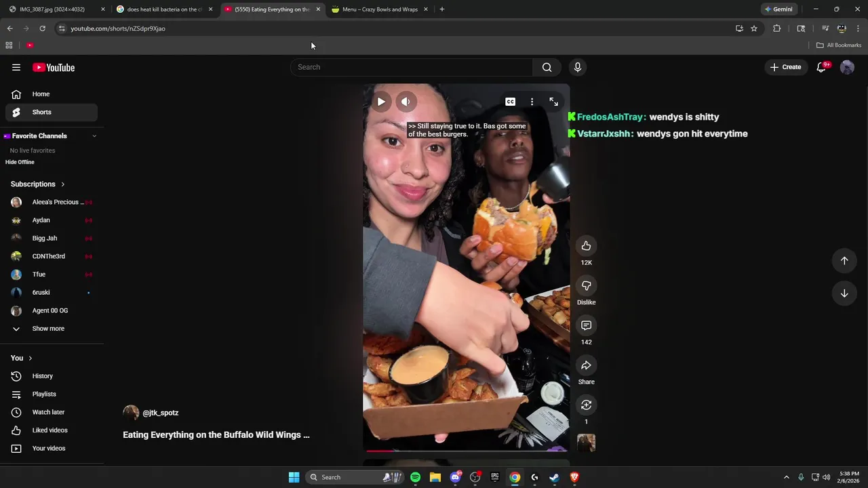The image size is (868, 488).
Task: Open History in the sidebar
Action: [x=52, y=376]
